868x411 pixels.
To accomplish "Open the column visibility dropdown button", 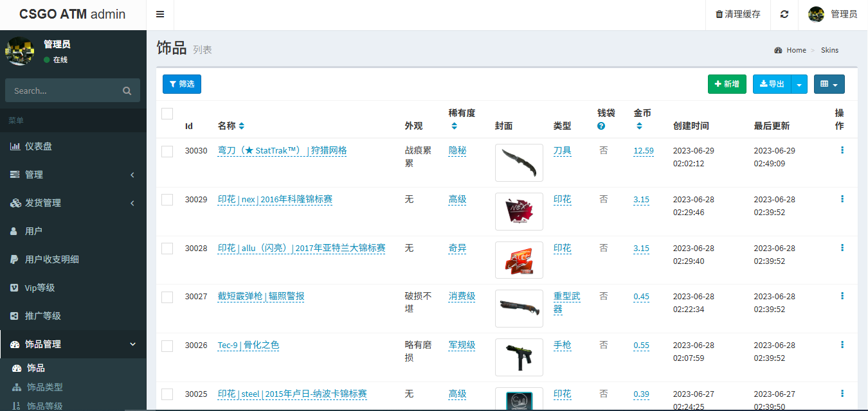I will click(829, 84).
